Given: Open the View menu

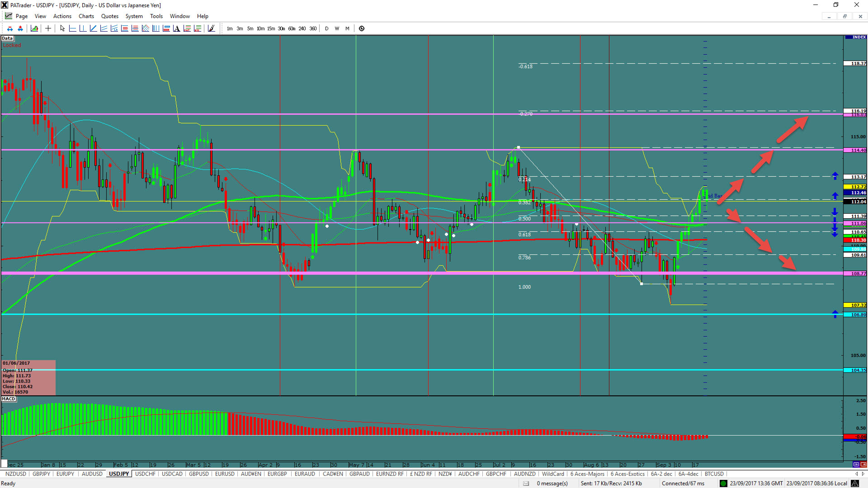Looking at the screenshot, I should [x=40, y=16].
